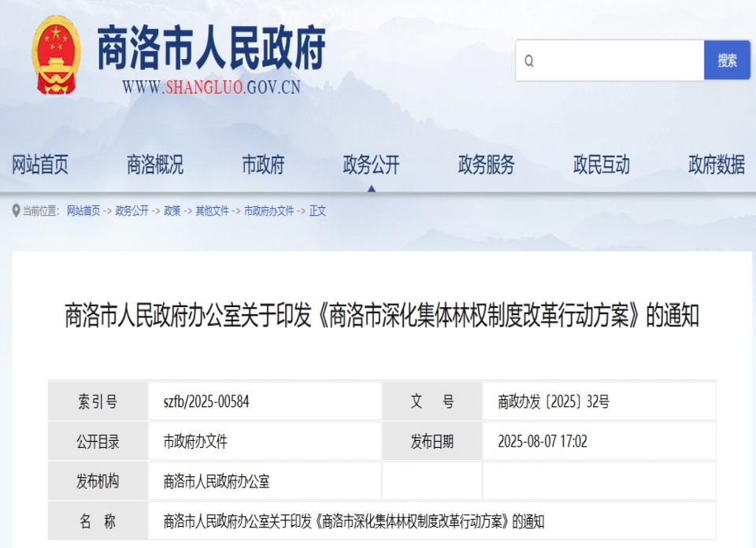This screenshot has width=756, height=548.
Task: Select the 政务公开 navigation item
Action: click(x=371, y=165)
